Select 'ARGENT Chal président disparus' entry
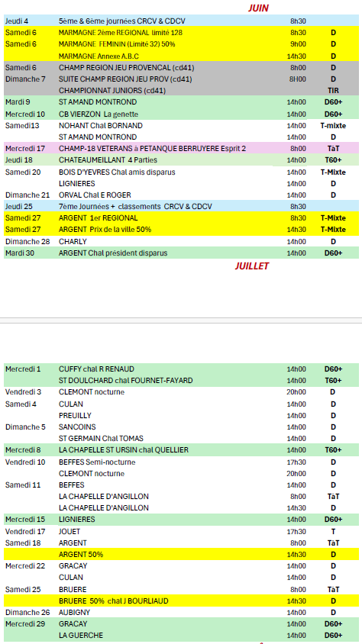362x644 pixels. (x=113, y=253)
